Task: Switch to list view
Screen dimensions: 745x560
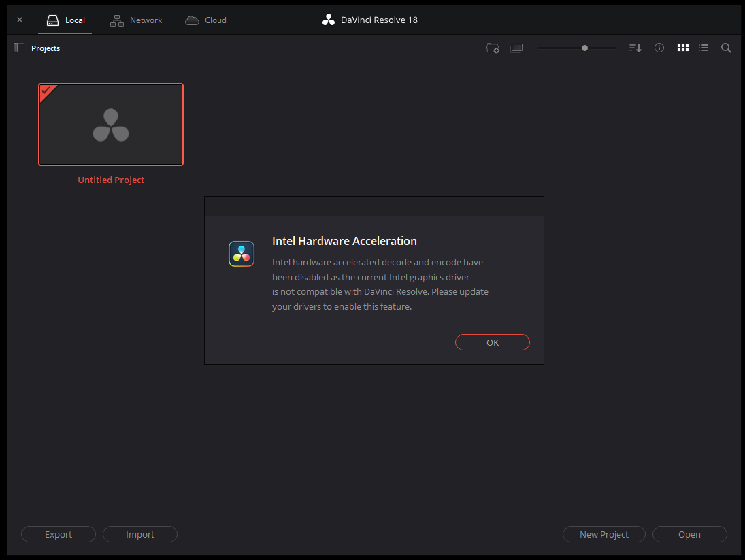Action: tap(703, 48)
